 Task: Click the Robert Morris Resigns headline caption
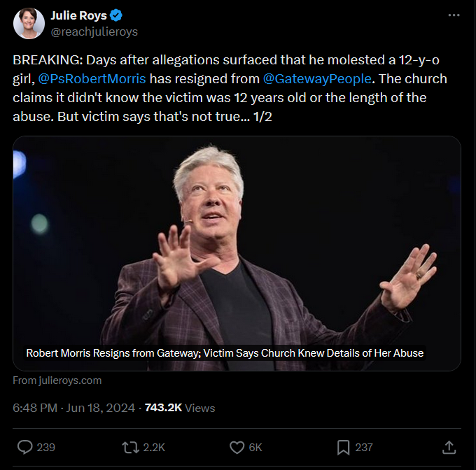tap(225, 353)
